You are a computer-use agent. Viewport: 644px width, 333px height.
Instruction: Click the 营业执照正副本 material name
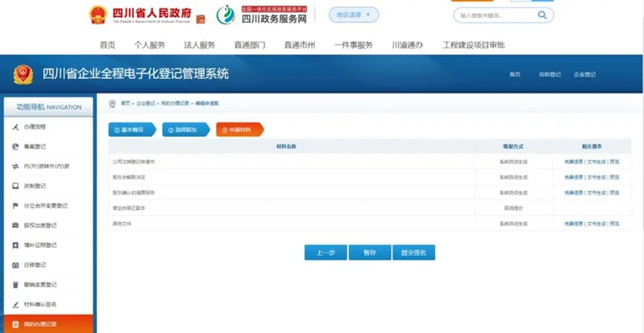[x=129, y=208]
